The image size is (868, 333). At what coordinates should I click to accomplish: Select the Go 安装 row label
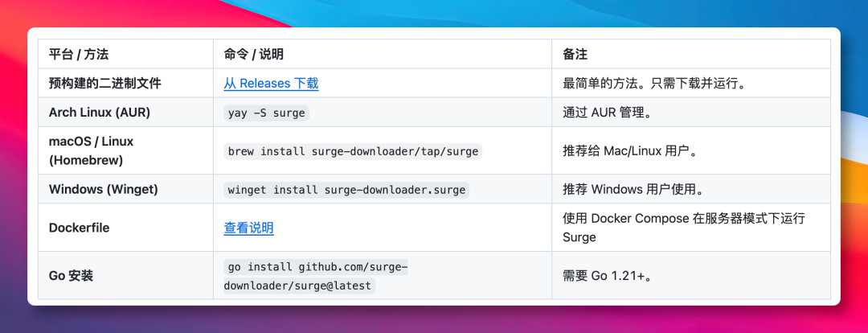coord(71,276)
